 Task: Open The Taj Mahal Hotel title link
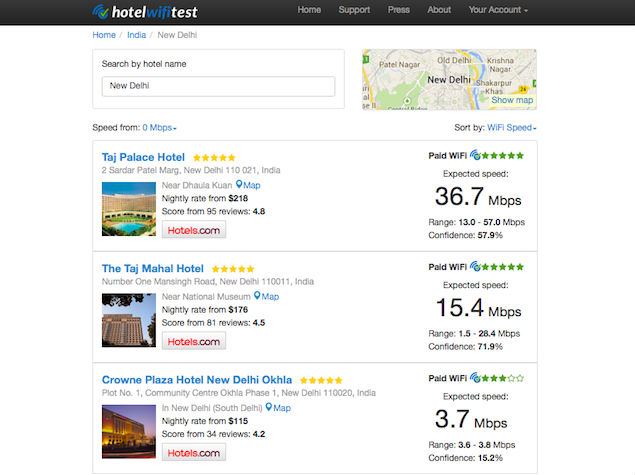(x=153, y=268)
